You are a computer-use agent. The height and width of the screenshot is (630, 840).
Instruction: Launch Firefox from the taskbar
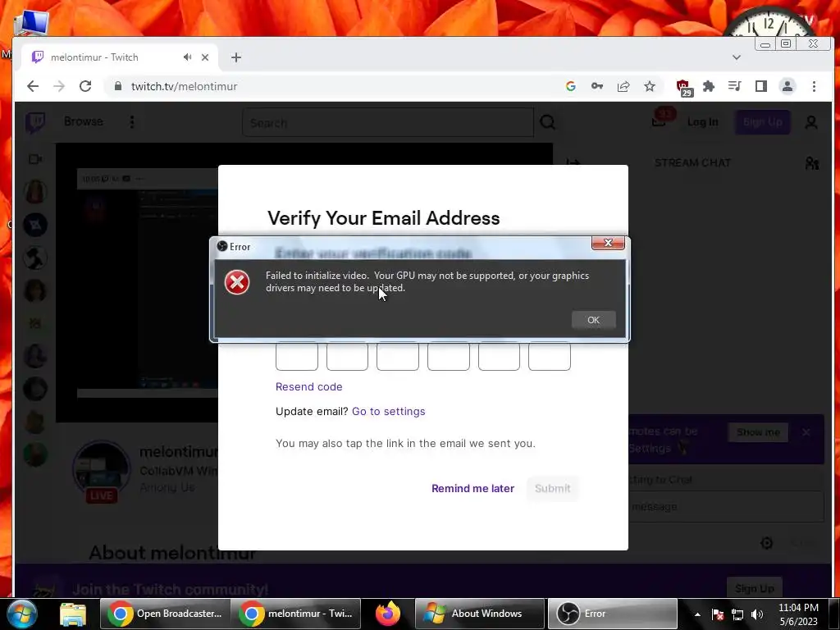click(388, 614)
